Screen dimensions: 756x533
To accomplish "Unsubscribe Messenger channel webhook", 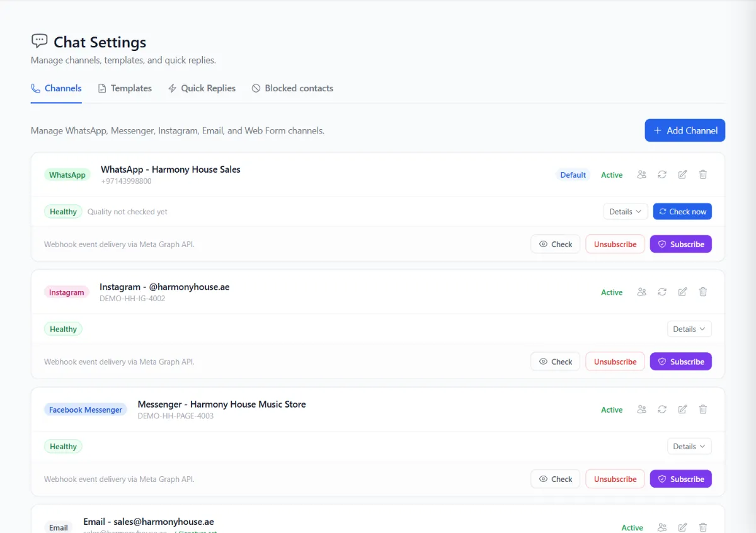I will [615, 479].
